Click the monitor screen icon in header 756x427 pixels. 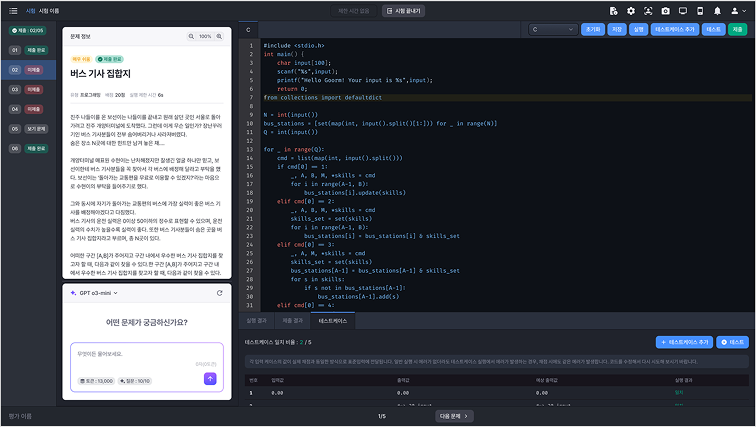[x=682, y=10]
